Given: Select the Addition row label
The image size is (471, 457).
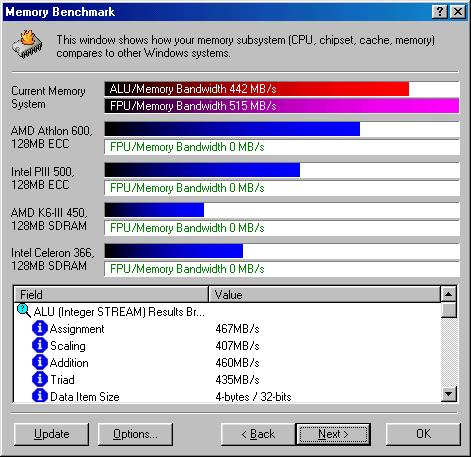Looking at the screenshot, I should (x=69, y=363).
